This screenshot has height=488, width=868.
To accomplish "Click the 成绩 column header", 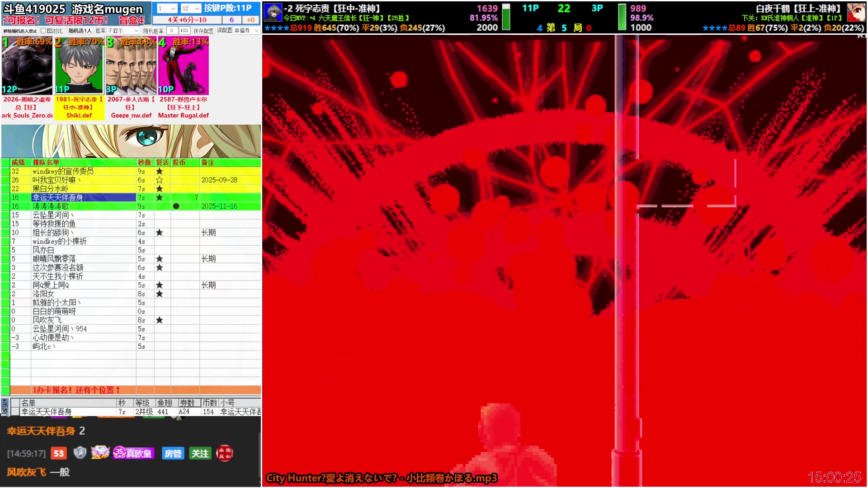I will (20, 162).
